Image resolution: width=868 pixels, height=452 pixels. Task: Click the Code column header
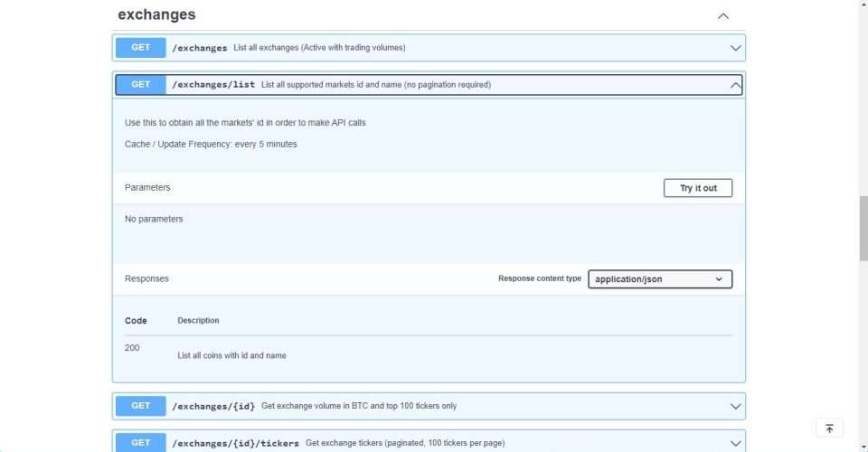tap(136, 321)
